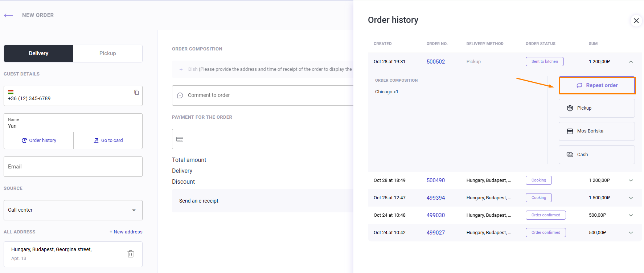The height and width of the screenshot is (273, 644).
Task: Collapse order 500502 details
Action: coord(631,62)
